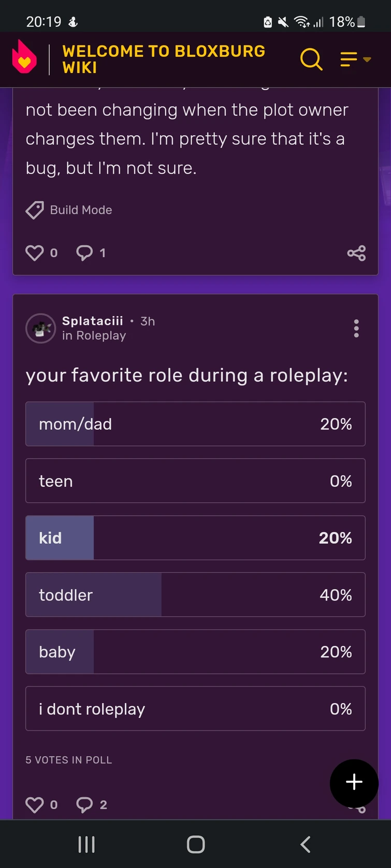The width and height of the screenshot is (391, 868).
Task: Go to the Roleplay category
Action: click(100, 336)
